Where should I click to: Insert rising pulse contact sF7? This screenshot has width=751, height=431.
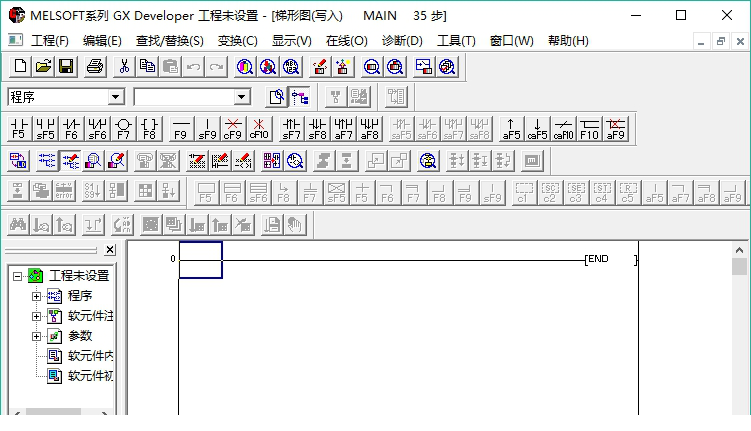pos(291,129)
